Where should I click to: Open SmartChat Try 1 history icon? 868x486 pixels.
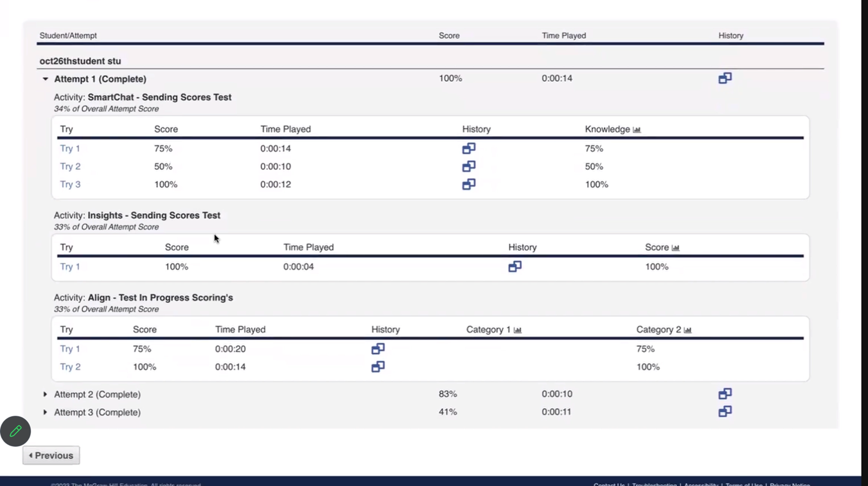(469, 148)
